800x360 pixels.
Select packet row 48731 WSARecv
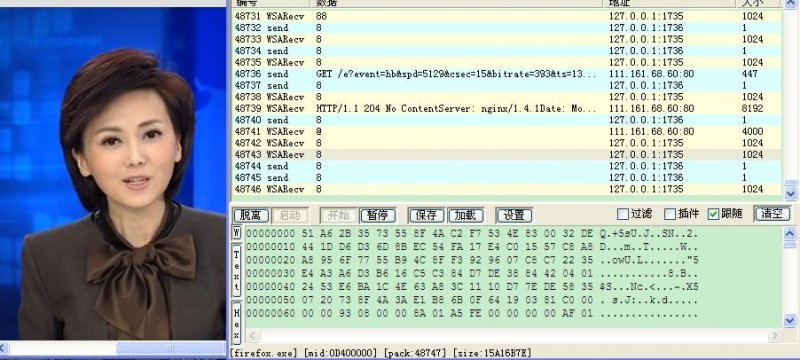507,16
